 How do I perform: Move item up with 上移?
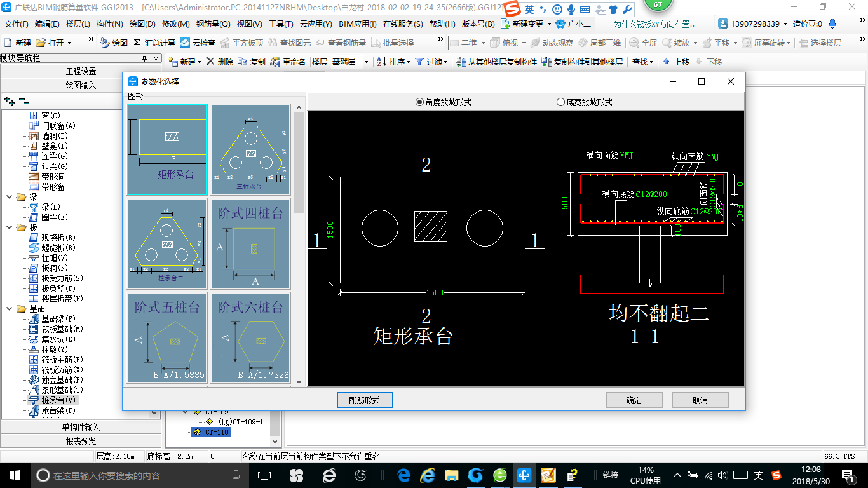(676, 62)
